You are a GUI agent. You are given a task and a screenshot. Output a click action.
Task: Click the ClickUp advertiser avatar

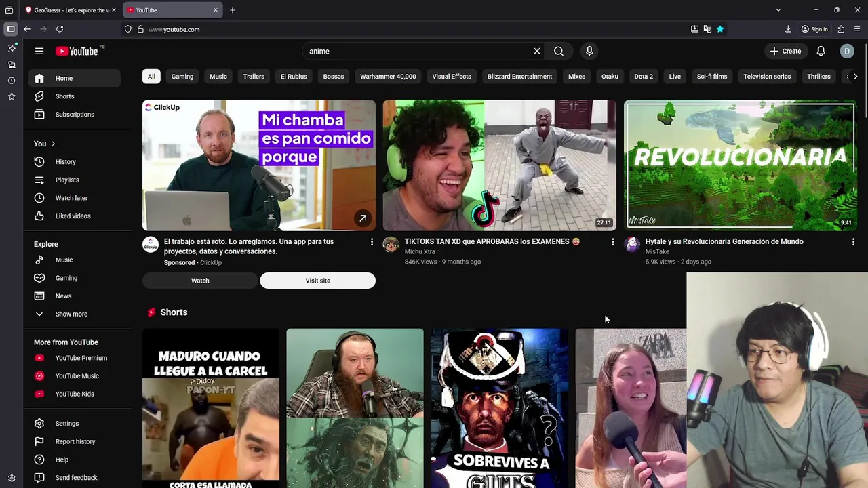(151, 245)
